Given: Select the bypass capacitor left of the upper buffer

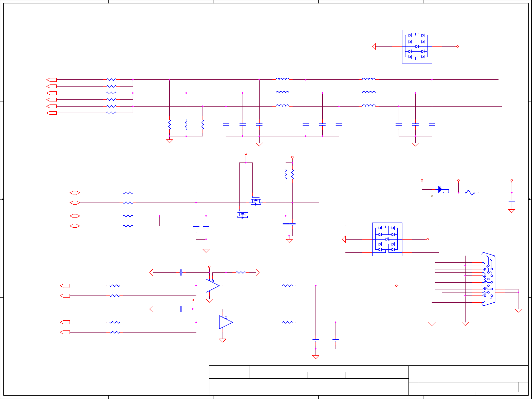Looking at the screenshot, I should pos(181,272).
